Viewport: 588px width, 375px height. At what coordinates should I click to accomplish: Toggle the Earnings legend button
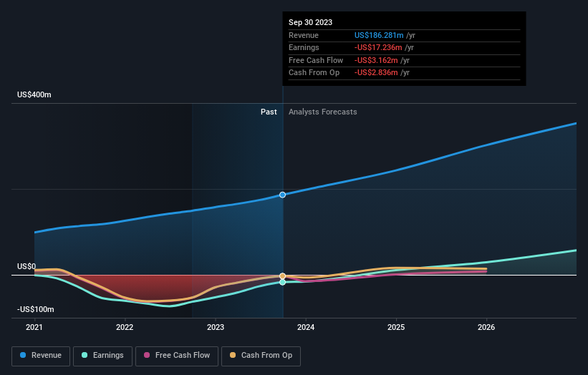pyautogui.click(x=102, y=356)
